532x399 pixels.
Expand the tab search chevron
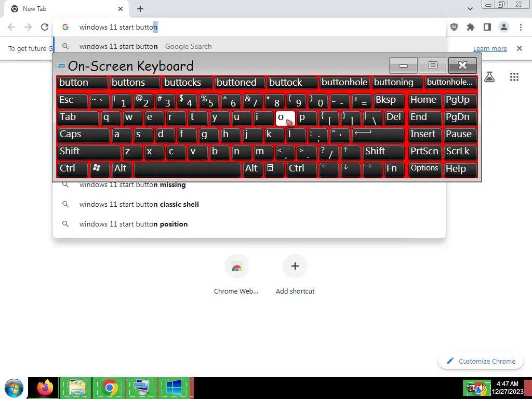pos(470,9)
